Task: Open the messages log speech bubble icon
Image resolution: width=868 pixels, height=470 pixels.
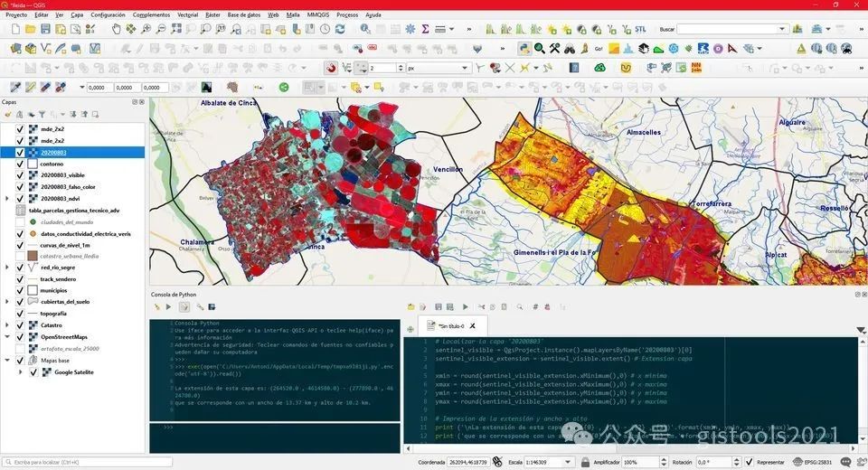Action: pyautogui.click(x=846, y=462)
